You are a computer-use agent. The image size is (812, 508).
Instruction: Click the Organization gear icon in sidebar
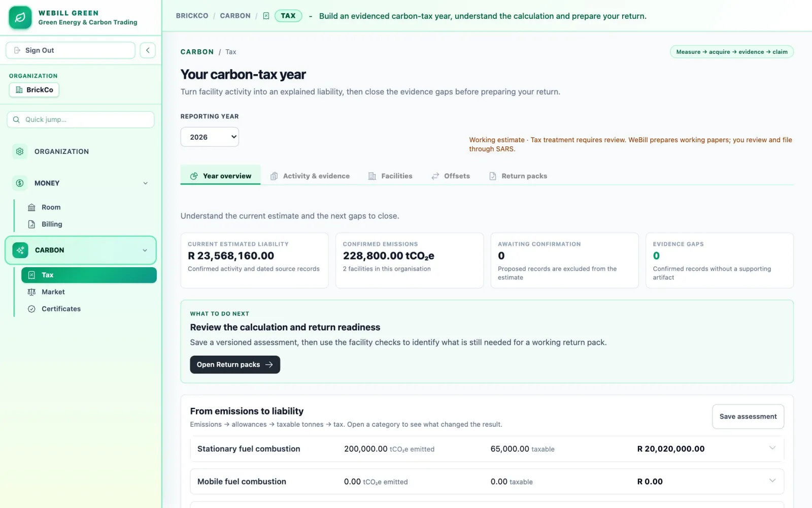[20, 151]
